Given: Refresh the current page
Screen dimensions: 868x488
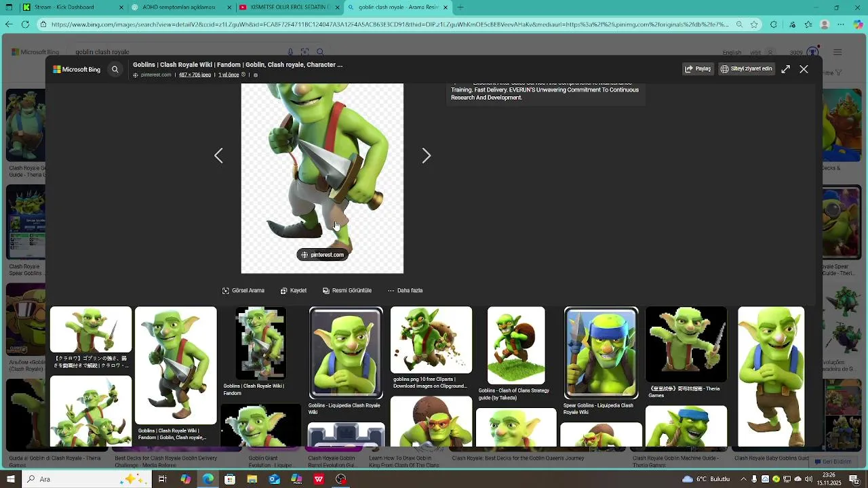Looking at the screenshot, I should point(25,24).
